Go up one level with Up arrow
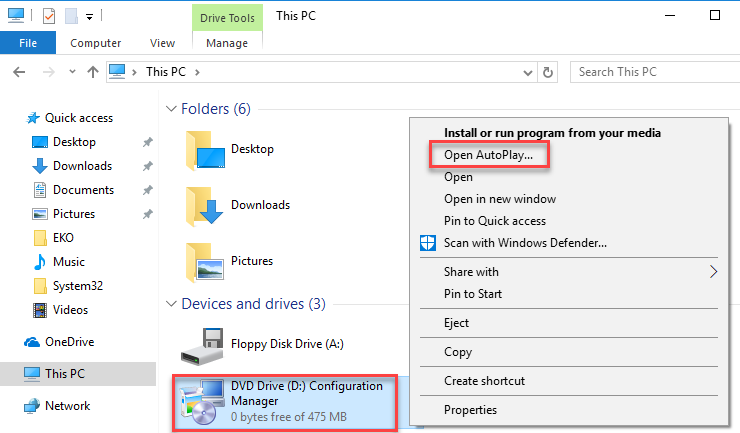Image resolution: width=740 pixels, height=433 pixels. click(93, 72)
